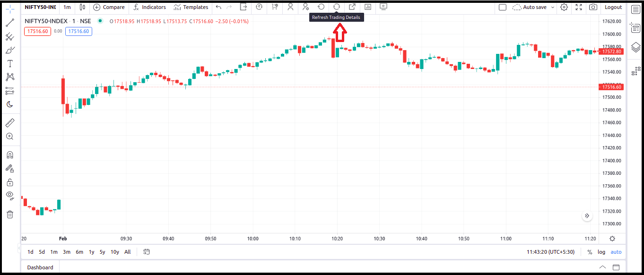The width and height of the screenshot is (644, 275).
Task: Redo the last chart action
Action: coord(229,7)
